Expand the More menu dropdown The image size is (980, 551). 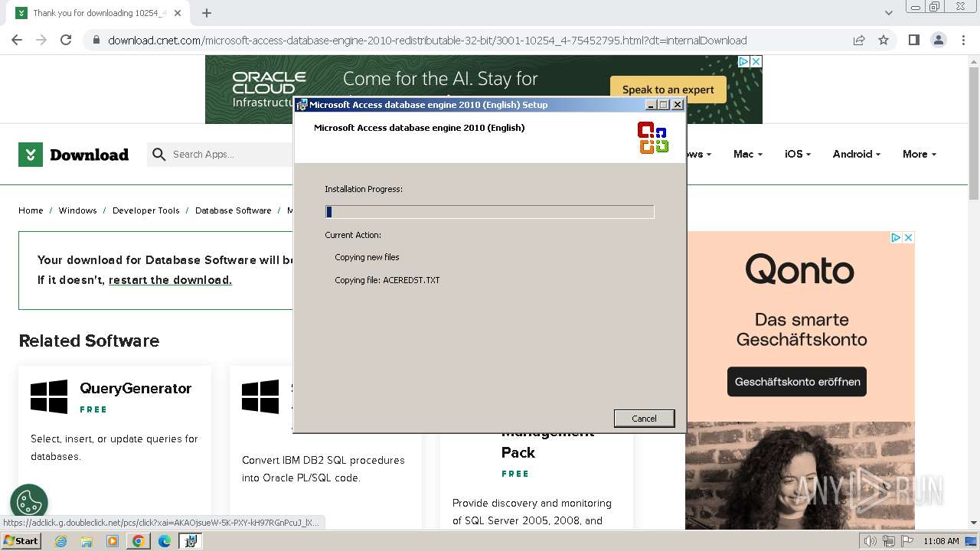pos(919,155)
